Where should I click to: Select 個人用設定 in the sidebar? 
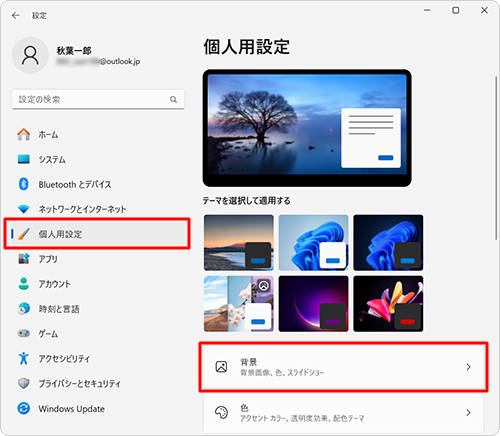[x=97, y=234]
